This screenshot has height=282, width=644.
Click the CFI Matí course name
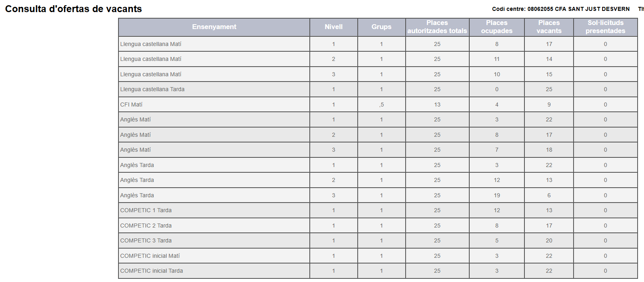(x=131, y=104)
